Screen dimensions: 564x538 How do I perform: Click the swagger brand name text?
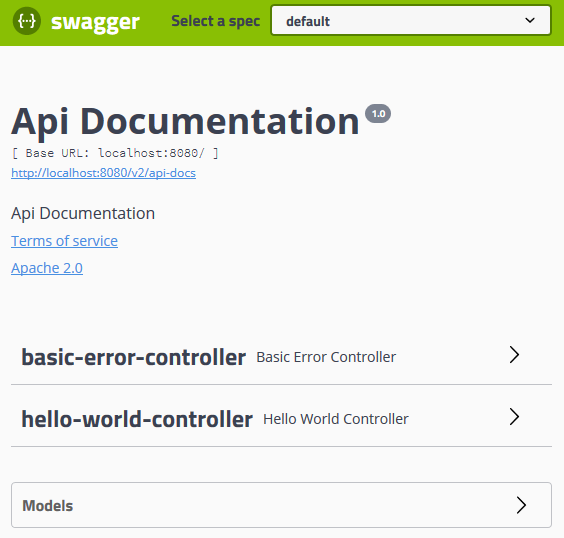pyautogui.click(x=95, y=22)
